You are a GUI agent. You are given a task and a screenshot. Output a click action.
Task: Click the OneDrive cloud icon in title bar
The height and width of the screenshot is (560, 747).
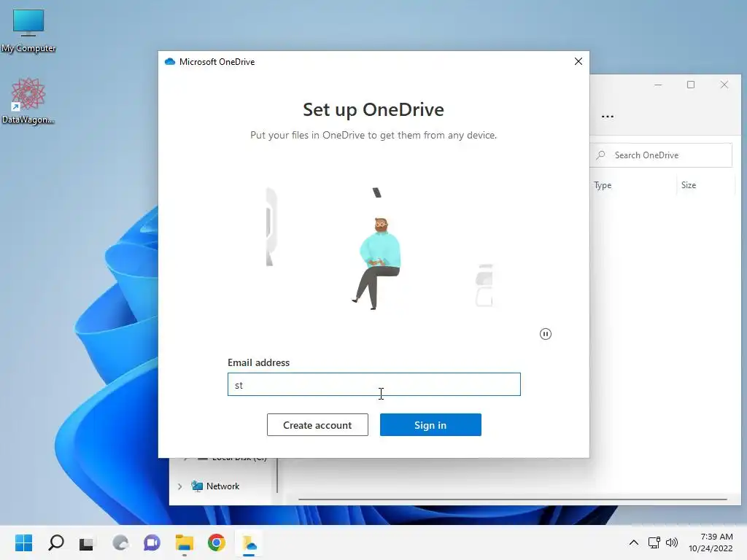pyautogui.click(x=169, y=62)
